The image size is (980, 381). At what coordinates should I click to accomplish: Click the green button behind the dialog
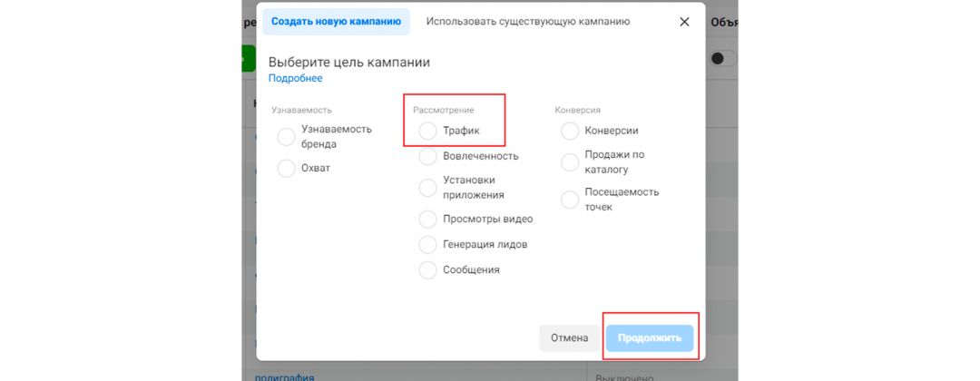click(249, 58)
